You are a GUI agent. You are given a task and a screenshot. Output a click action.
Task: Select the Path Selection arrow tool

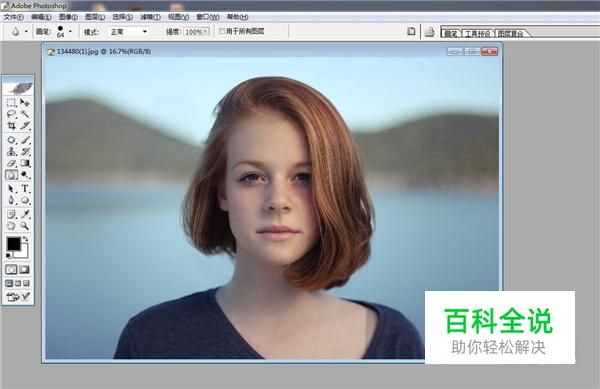(11, 189)
